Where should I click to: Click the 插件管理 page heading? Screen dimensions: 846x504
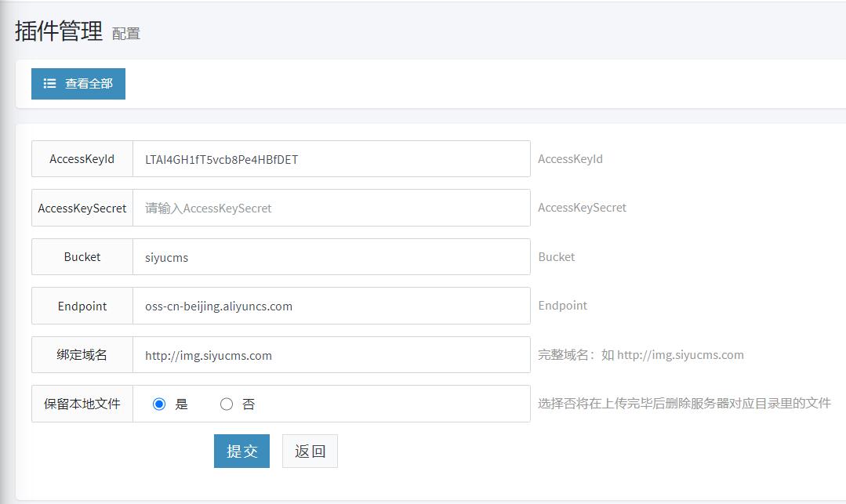tap(59, 31)
